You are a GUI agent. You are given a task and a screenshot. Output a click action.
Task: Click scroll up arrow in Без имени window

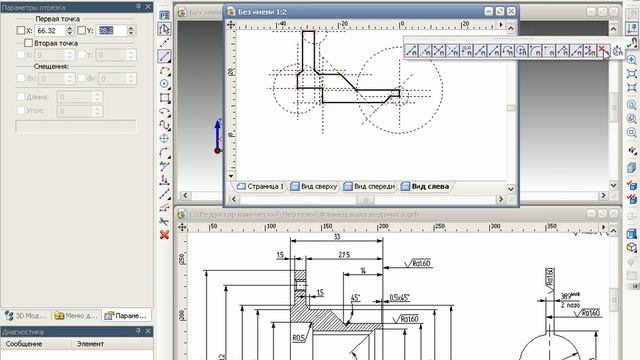pyautogui.click(x=511, y=28)
